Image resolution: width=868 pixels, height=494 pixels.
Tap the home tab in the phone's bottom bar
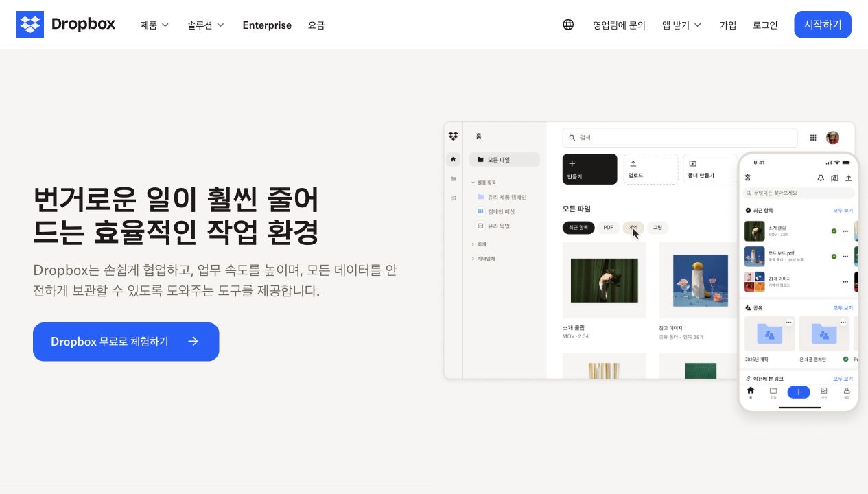point(751,392)
